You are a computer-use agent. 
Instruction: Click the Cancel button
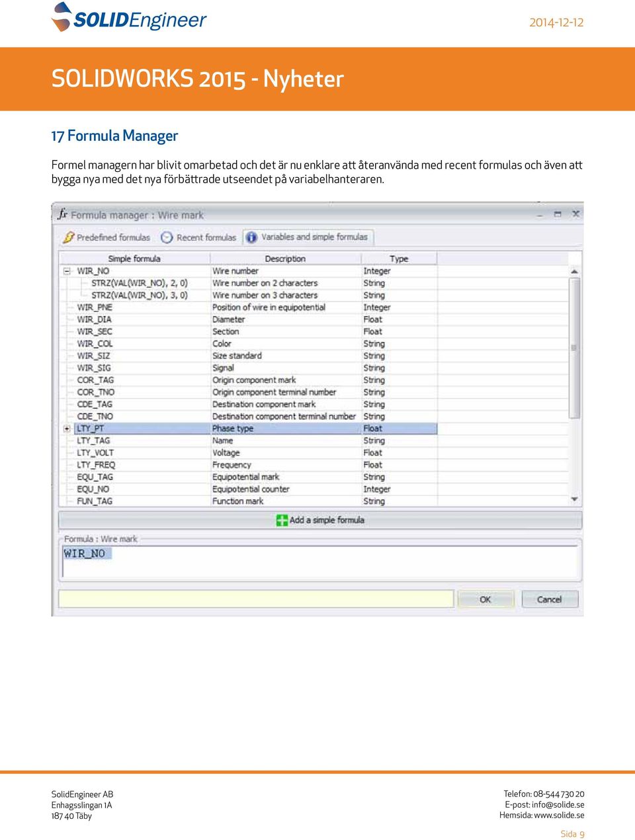[550, 599]
